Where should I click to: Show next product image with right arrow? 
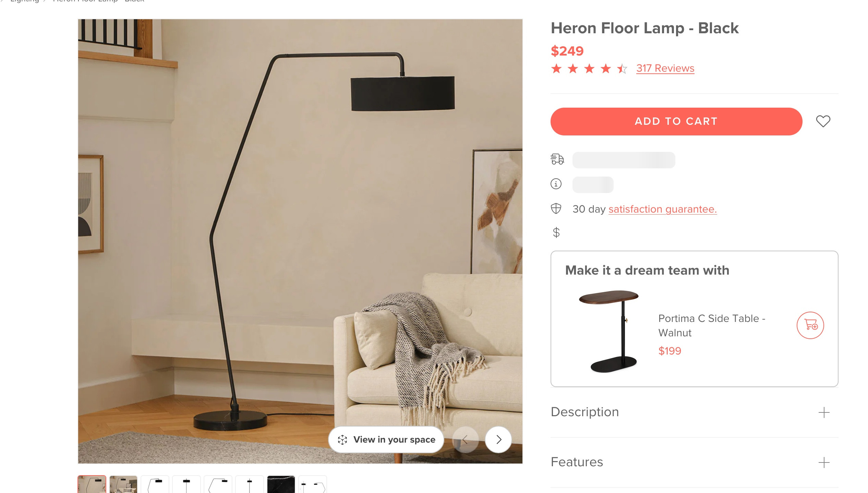[498, 440]
